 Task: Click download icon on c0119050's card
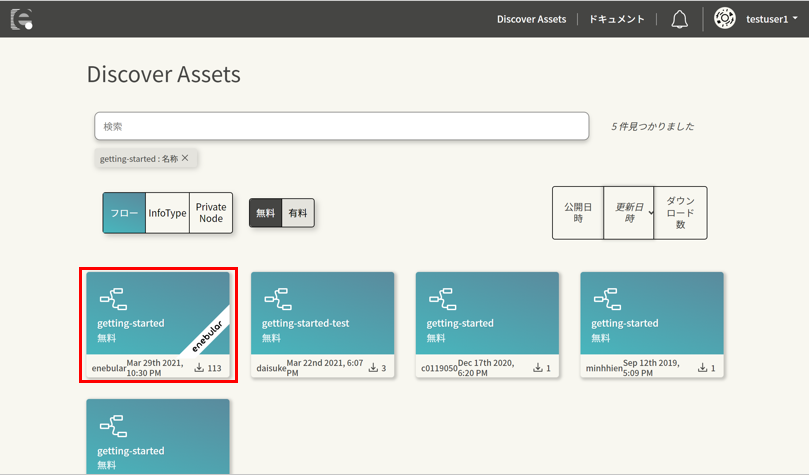click(x=538, y=368)
